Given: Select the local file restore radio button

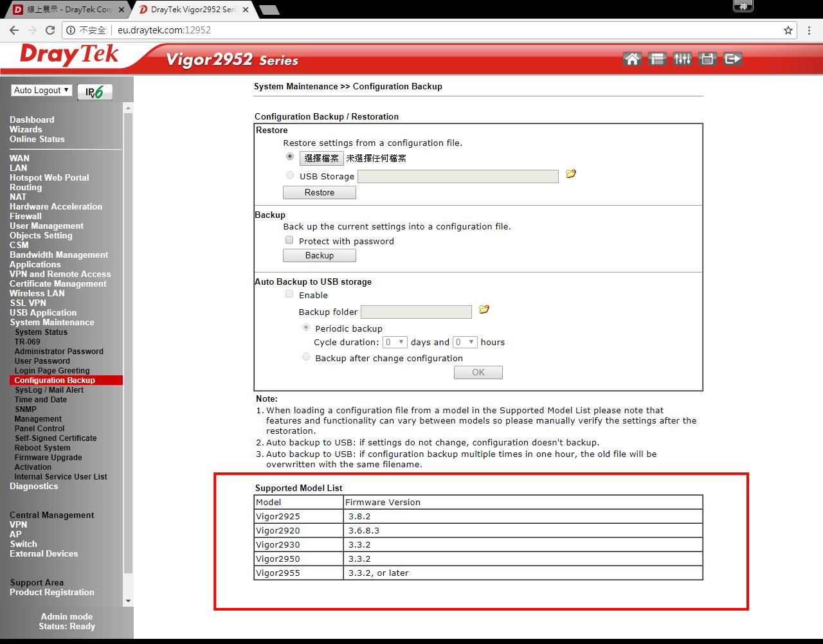Looking at the screenshot, I should (x=290, y=156).
